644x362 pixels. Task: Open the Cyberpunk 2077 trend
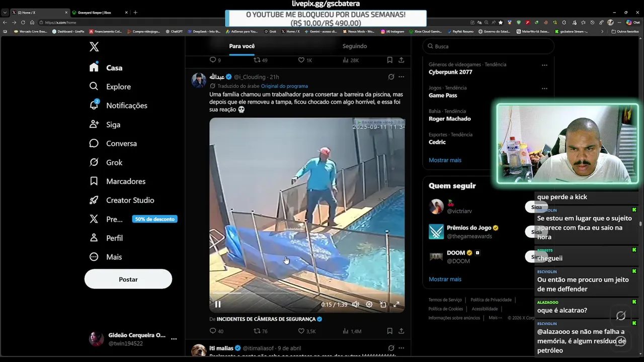point(450,72)
